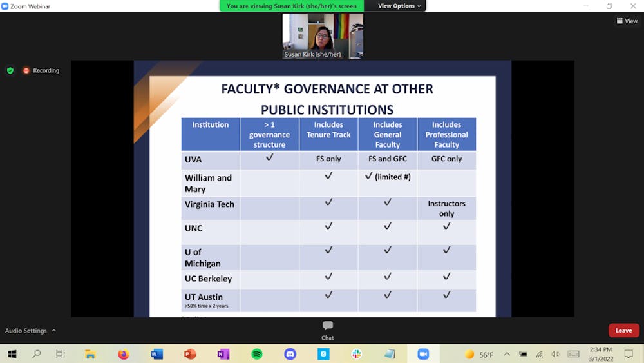Open Slack from taskbar
This screenshot has width=644, height=363.
click(357, 354)
